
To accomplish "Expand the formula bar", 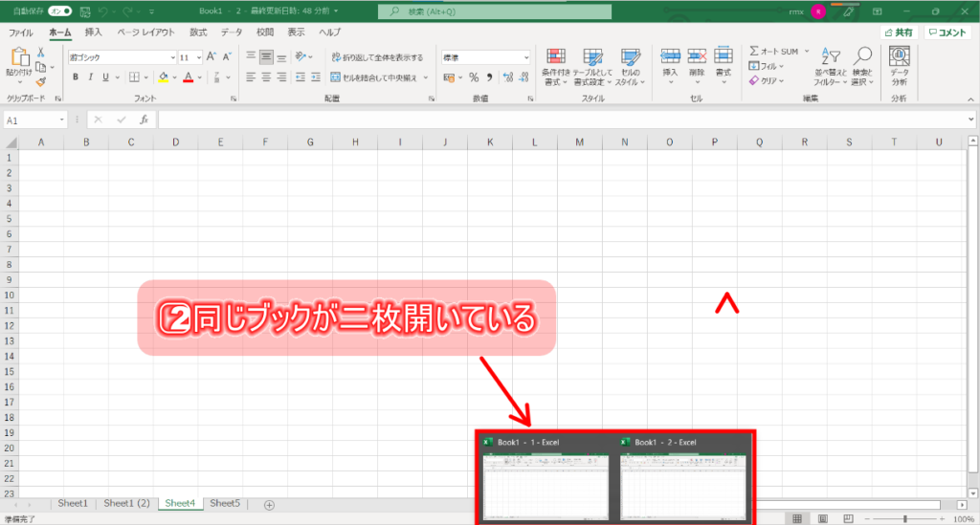I will click(x=970, y=120).
